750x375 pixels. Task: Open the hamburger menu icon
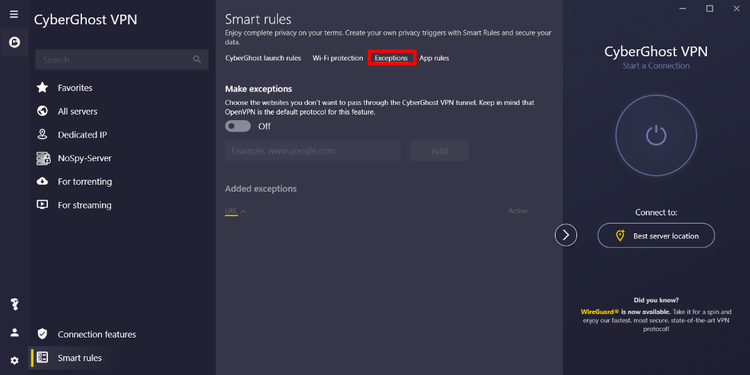coord(14,14)
